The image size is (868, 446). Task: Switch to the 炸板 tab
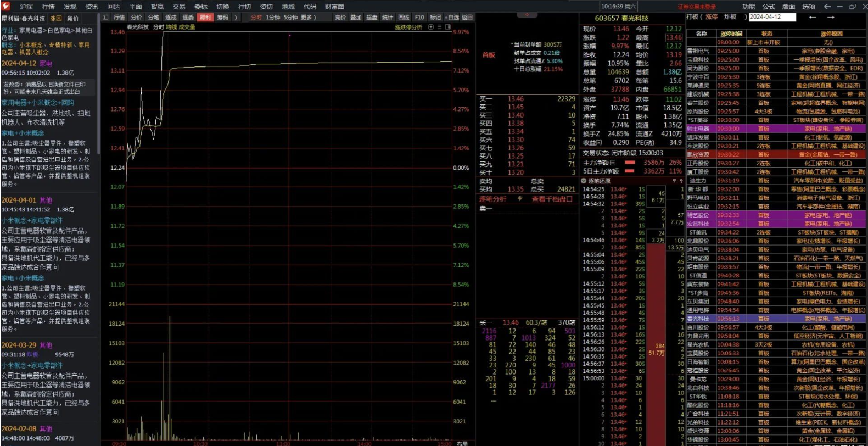730,17
